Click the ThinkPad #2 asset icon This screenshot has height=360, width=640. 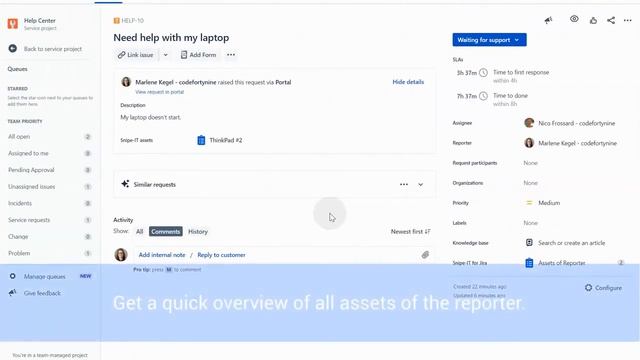tap(201, 140)
